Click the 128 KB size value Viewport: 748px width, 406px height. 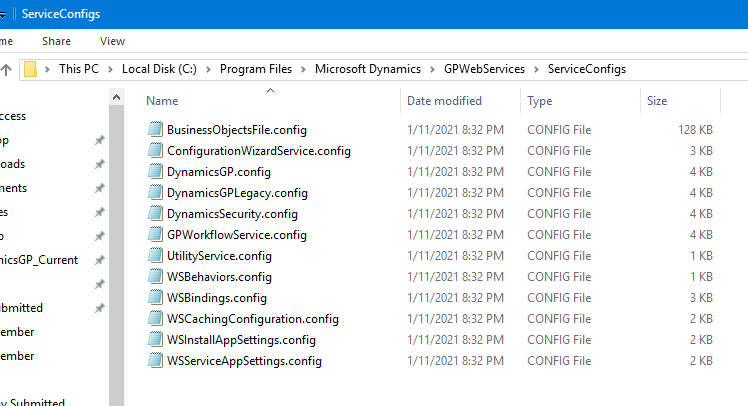coord(695,130)
